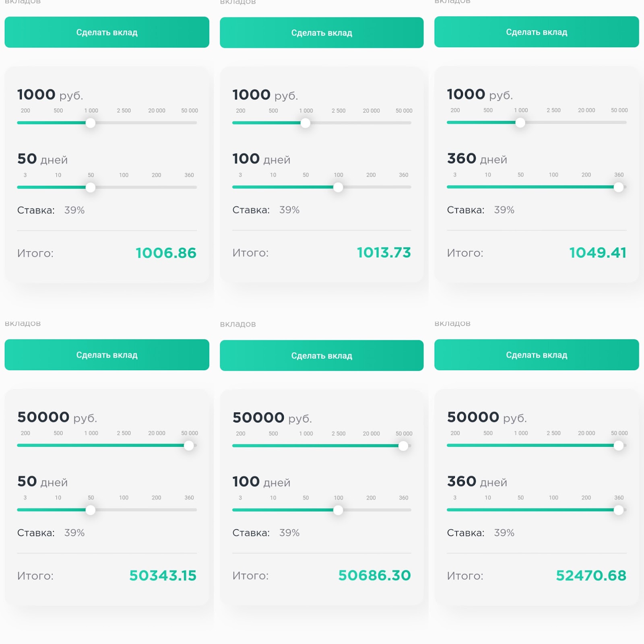Click days slider handle in 1000 руб. 100 дней card

point(338,187)
